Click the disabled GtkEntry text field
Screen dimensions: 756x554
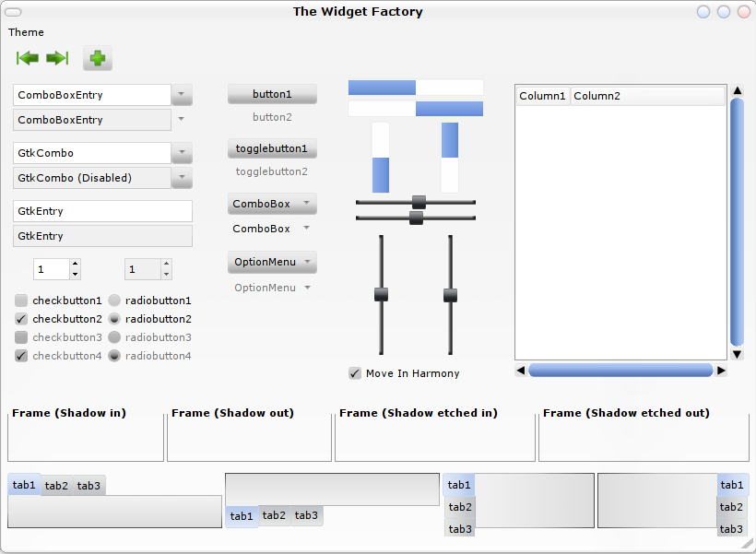102,236
